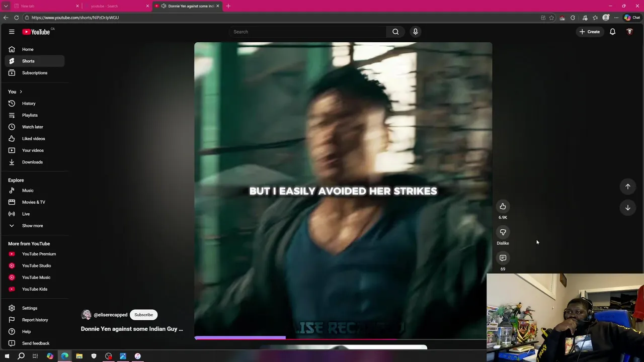
Task: Open File Explorer from the taskbar
Action: [x=79, y=356]
